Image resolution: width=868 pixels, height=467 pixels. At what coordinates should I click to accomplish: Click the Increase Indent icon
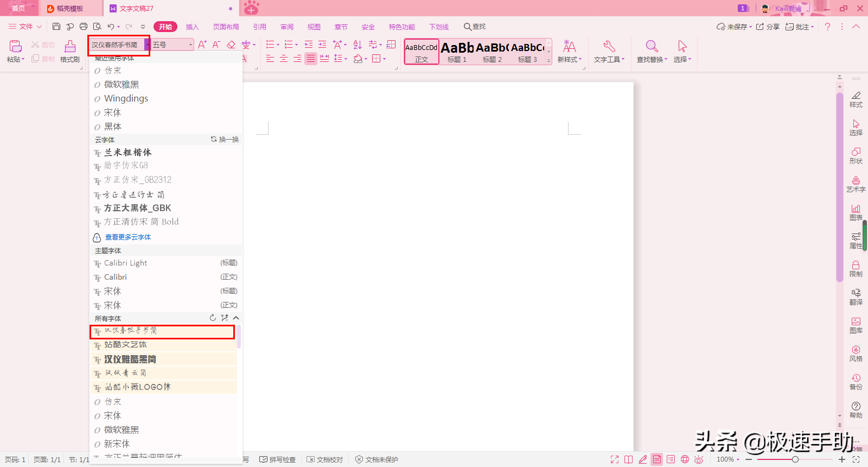tap(322, 45)
